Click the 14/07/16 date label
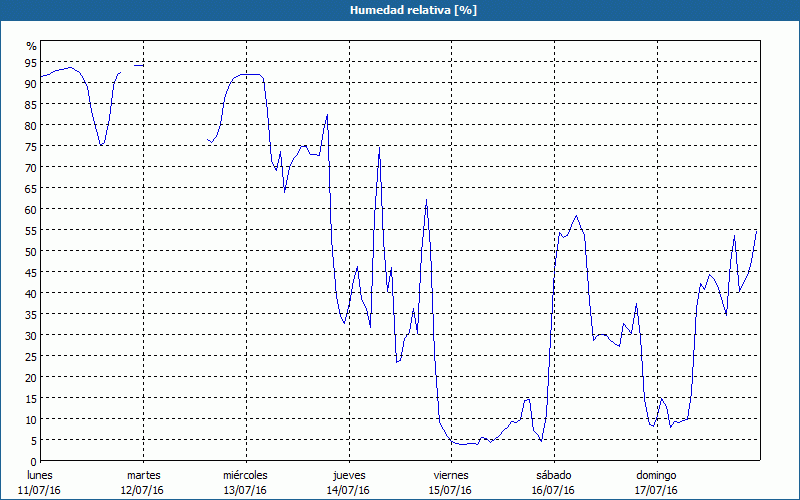This screenshot has height=500, width=800. (348, 490)
